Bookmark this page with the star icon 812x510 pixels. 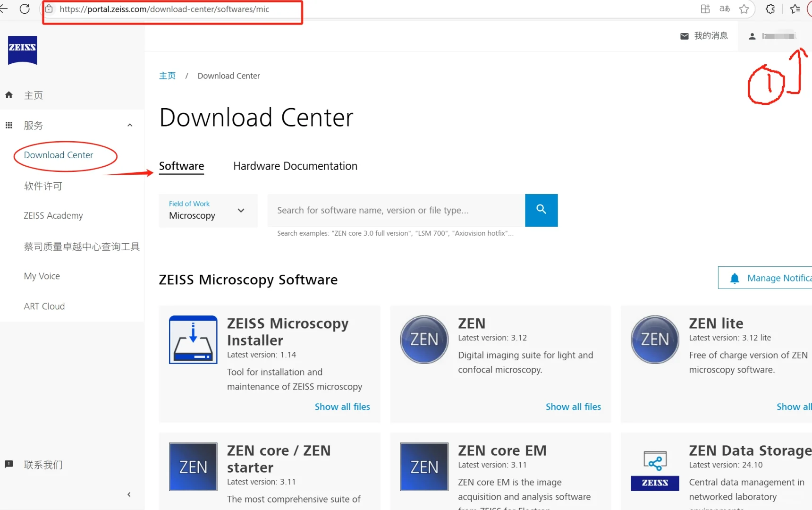click(x=744, y=9)
